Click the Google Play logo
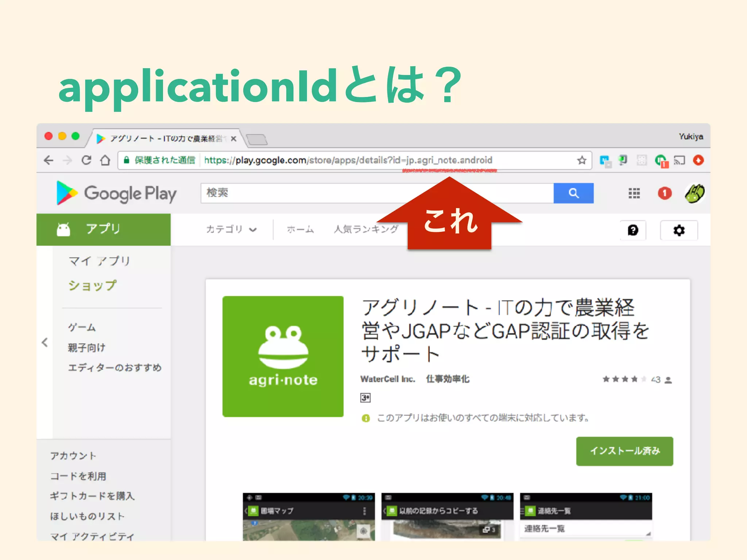747x560 pixels. 117,193
